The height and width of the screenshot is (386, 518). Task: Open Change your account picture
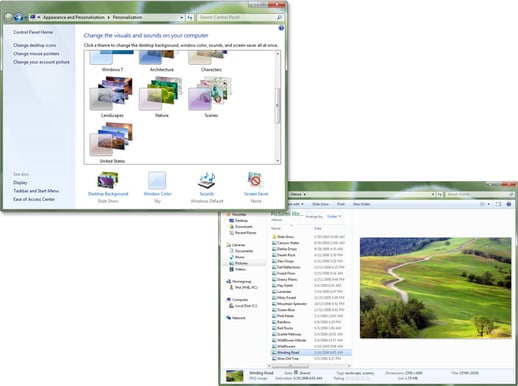point(41,62)
